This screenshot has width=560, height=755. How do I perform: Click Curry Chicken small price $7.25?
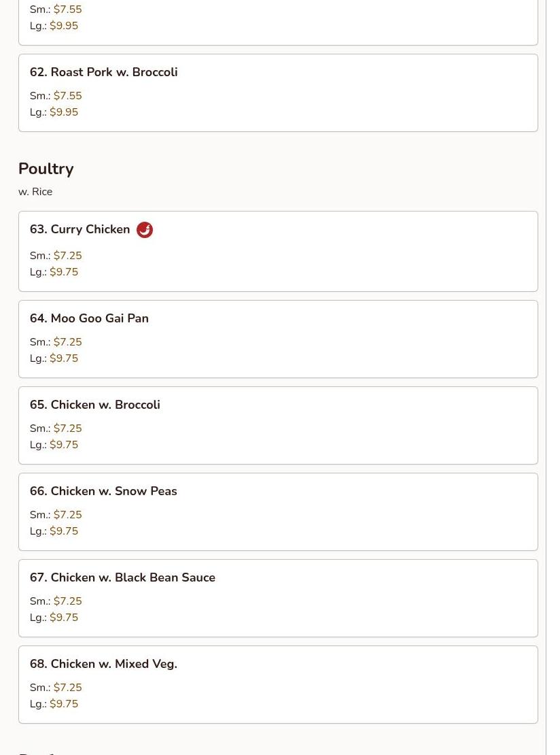[67, 256]
